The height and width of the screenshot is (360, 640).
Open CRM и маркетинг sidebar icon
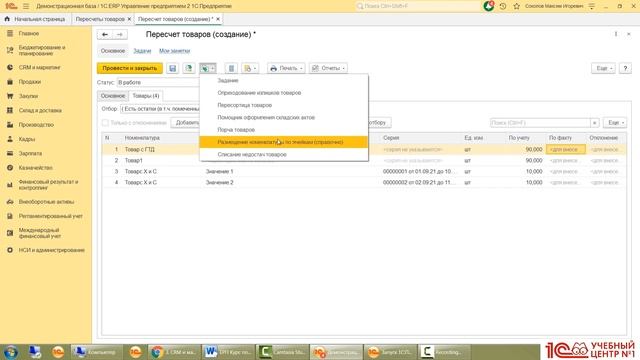tap(10, 67)
